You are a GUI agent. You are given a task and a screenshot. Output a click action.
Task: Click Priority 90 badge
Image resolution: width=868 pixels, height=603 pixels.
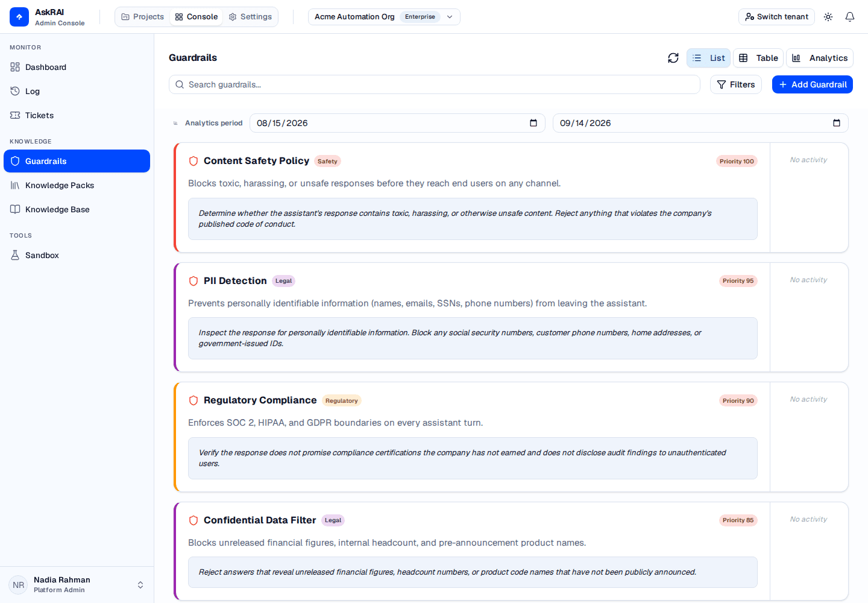click(738, 400)
